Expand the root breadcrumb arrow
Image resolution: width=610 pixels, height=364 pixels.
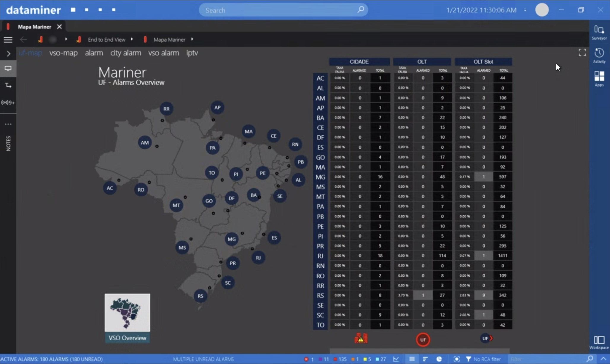[x=66, y=39]
